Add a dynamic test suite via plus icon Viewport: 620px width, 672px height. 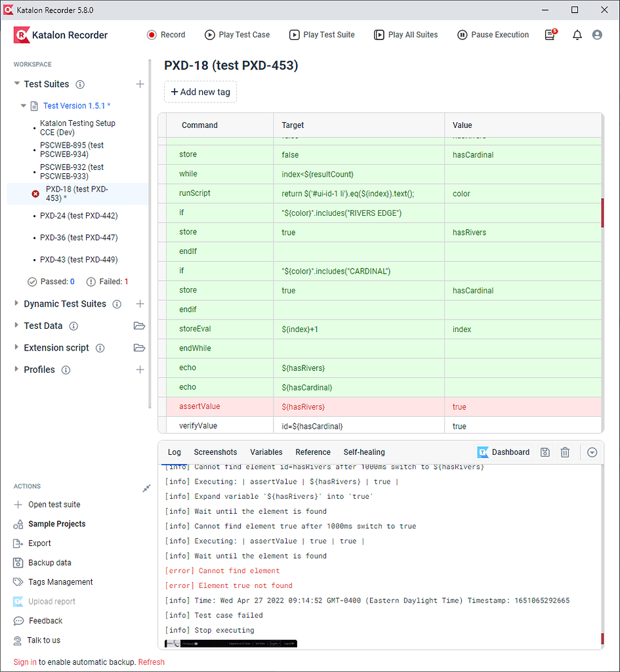pos(140,304)
